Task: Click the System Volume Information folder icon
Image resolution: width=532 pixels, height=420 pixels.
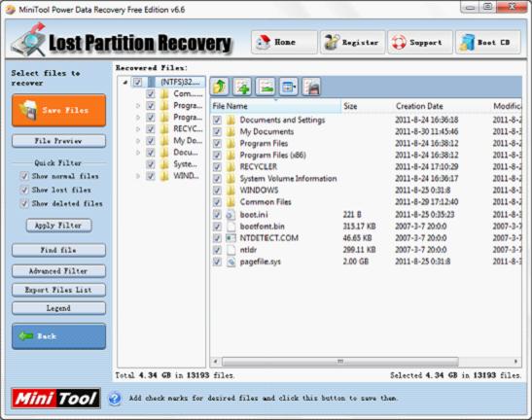Action: (231, 179)
